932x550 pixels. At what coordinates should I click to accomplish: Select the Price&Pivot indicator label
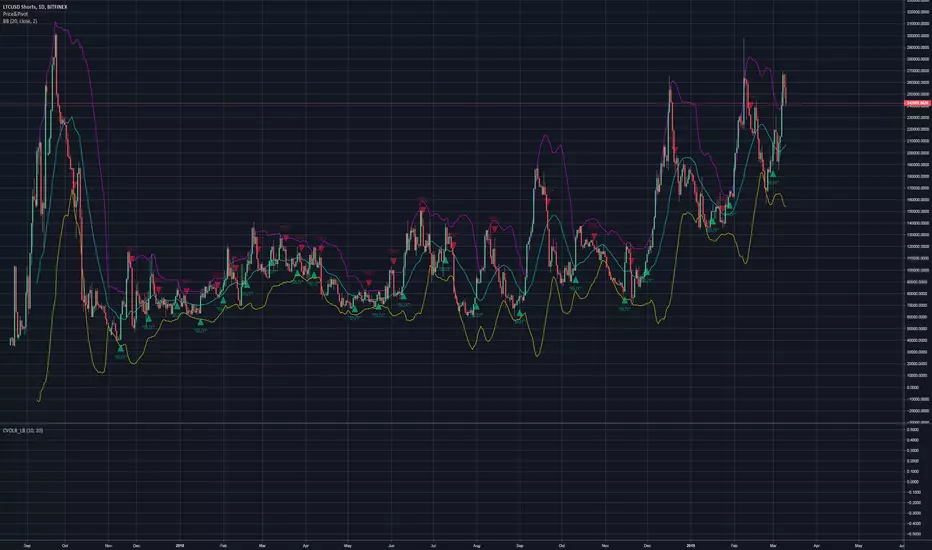tap(15, 14)
